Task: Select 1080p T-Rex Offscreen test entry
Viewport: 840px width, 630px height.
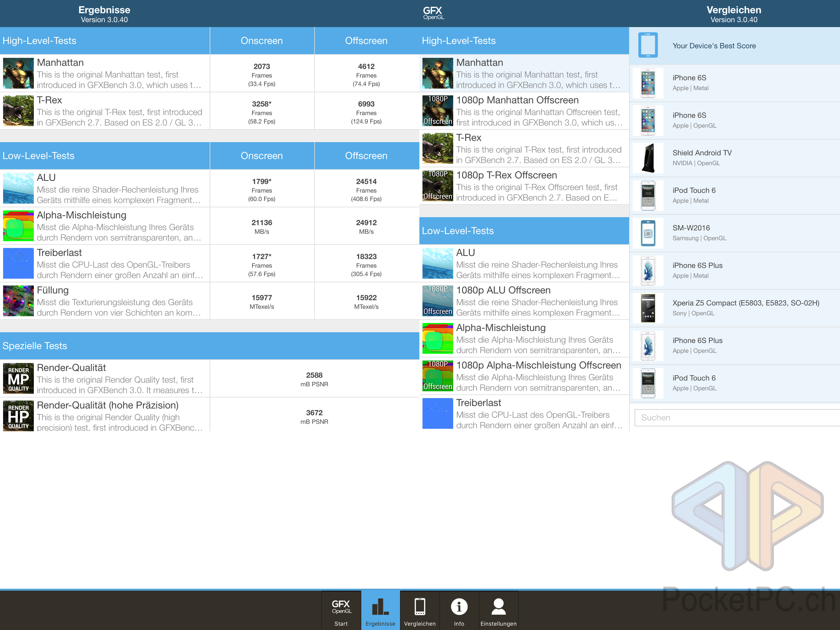Action: (524, 186)
